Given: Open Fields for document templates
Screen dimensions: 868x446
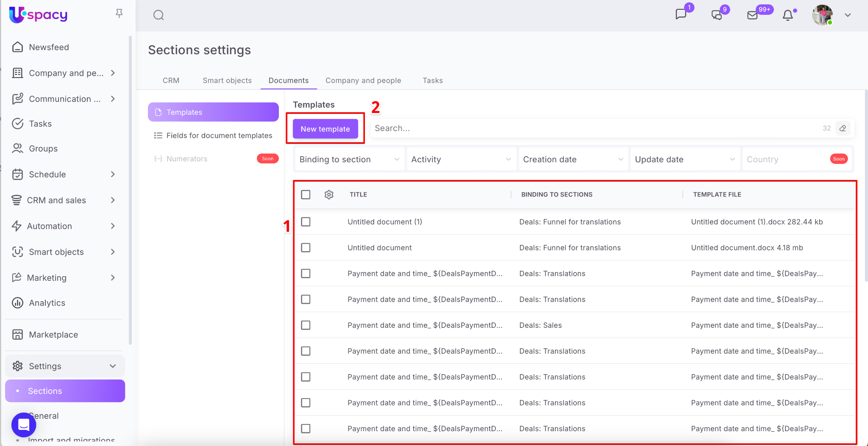Looking at the screenshot, I should pos(219,136).
